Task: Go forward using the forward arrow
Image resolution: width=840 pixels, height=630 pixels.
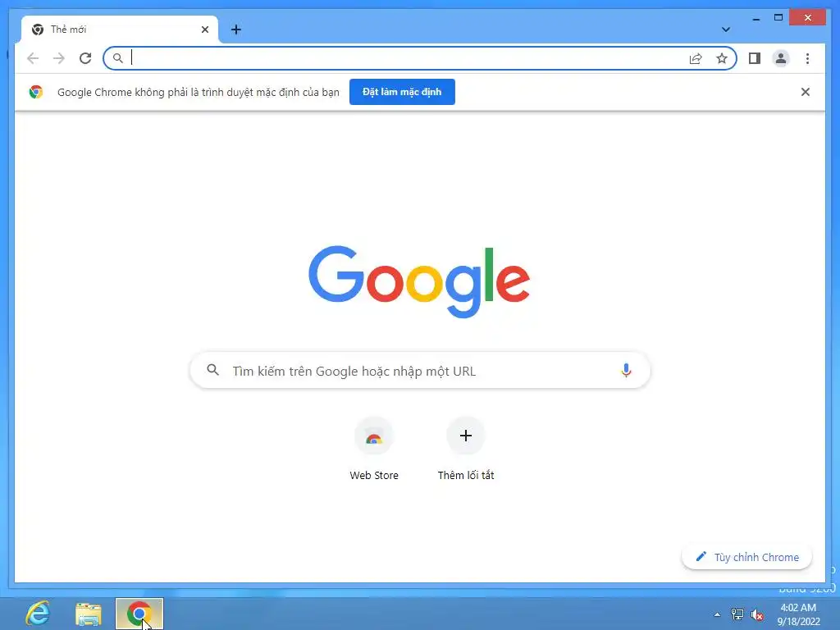Action: coord(59,58)
